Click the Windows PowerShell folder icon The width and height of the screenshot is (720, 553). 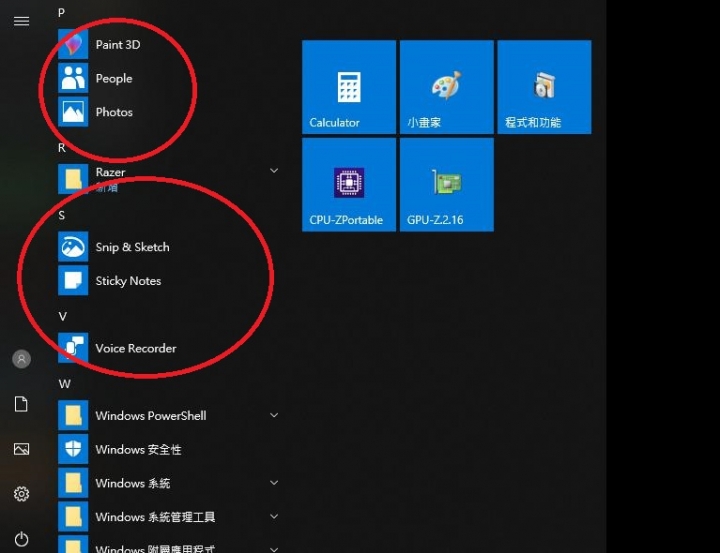point(73,415)
